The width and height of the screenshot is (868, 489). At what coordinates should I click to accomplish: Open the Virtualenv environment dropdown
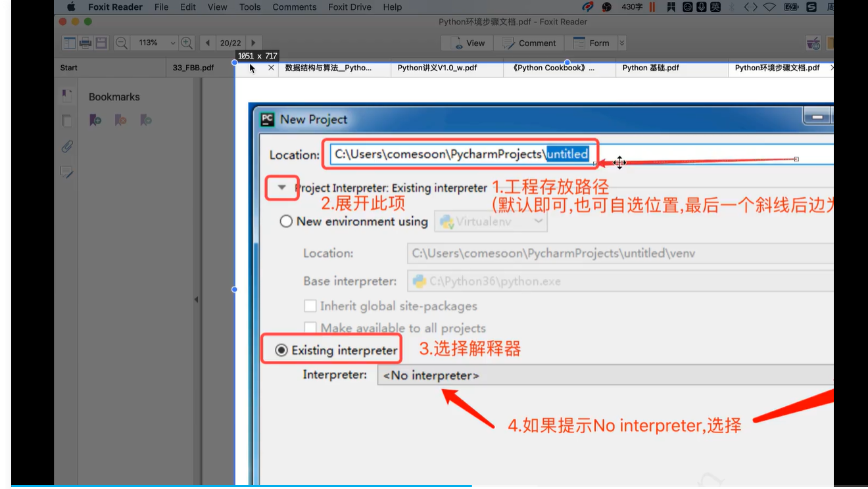point(491,221)
